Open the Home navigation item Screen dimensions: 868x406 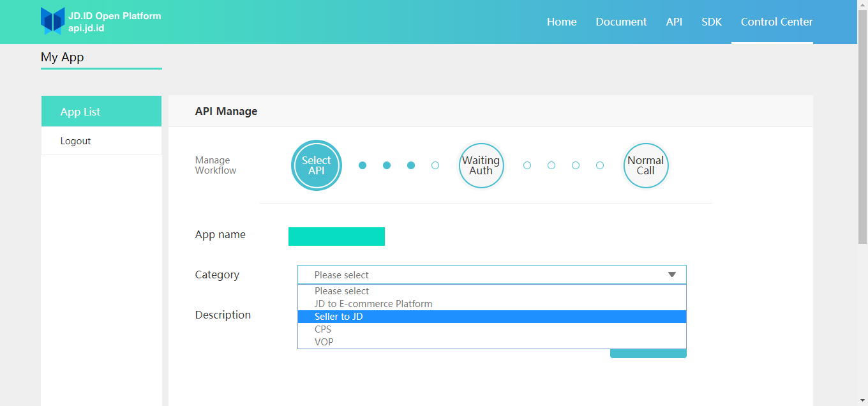(x=562, y=22)
